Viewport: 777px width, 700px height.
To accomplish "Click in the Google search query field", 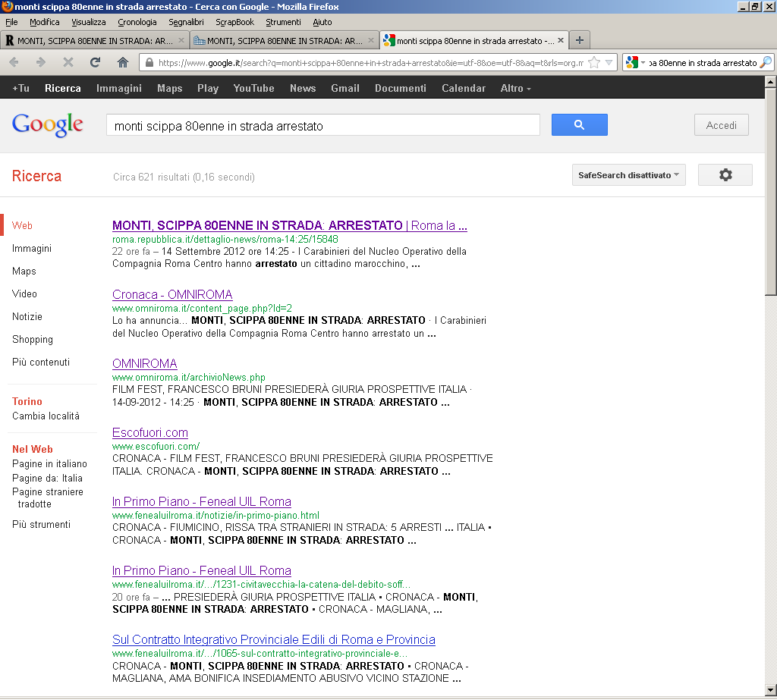I will click(323, 125).
